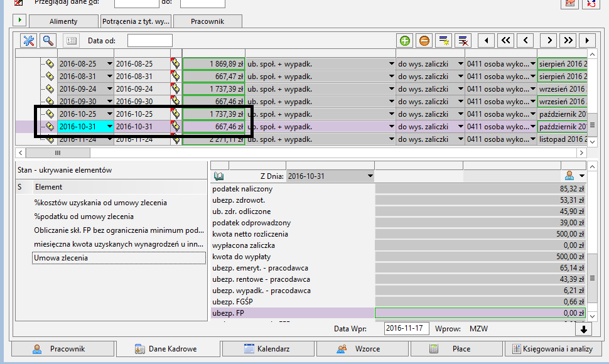Image resolution: width=609 pixels, height=364 pixels.
Task: Open the Kalendarz section
Action: (x=267, y=349)
